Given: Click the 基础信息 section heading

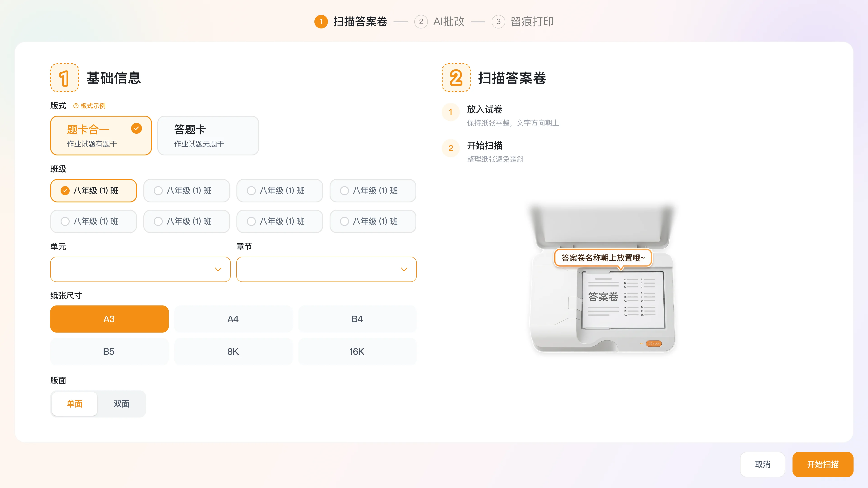Looking at the screenshot, I should tap(113, 78).
